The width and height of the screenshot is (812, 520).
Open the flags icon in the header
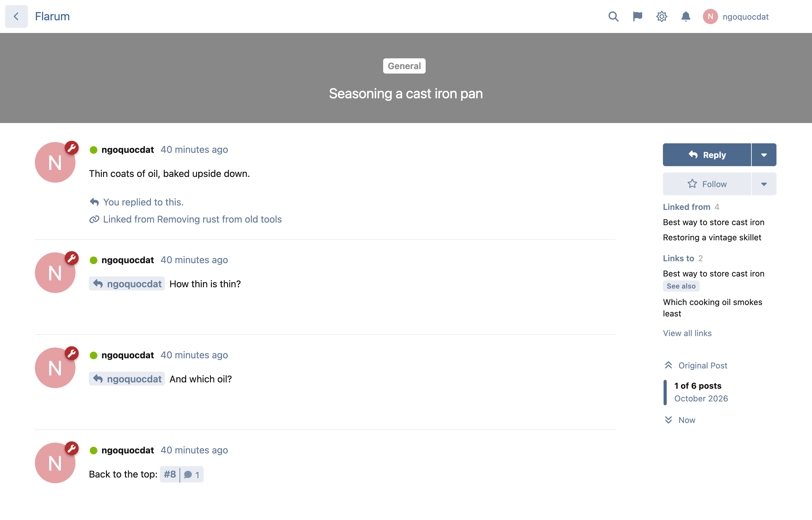click(x=637, y=16)
